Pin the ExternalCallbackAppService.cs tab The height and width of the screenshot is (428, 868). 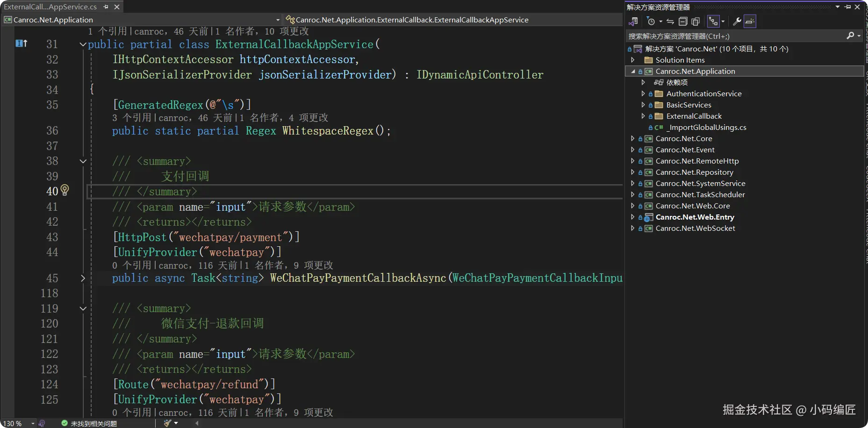[x=106, y=7]
